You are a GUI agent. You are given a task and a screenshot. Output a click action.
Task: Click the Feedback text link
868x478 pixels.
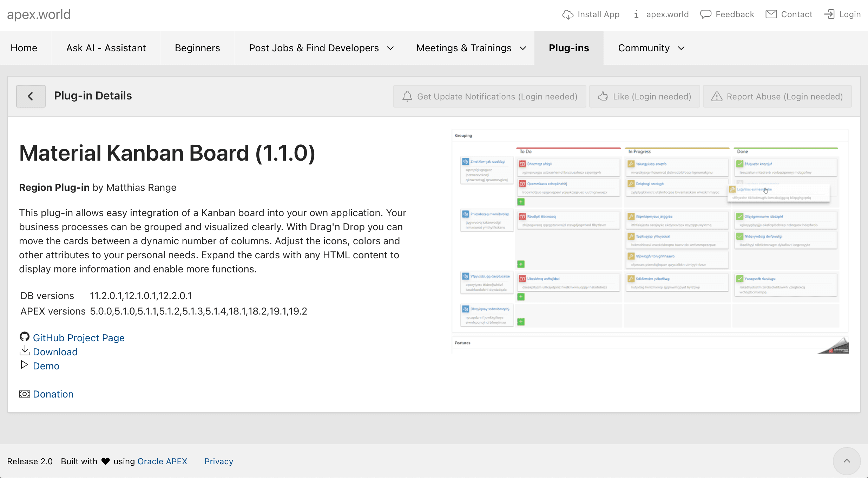coord(735,14)
